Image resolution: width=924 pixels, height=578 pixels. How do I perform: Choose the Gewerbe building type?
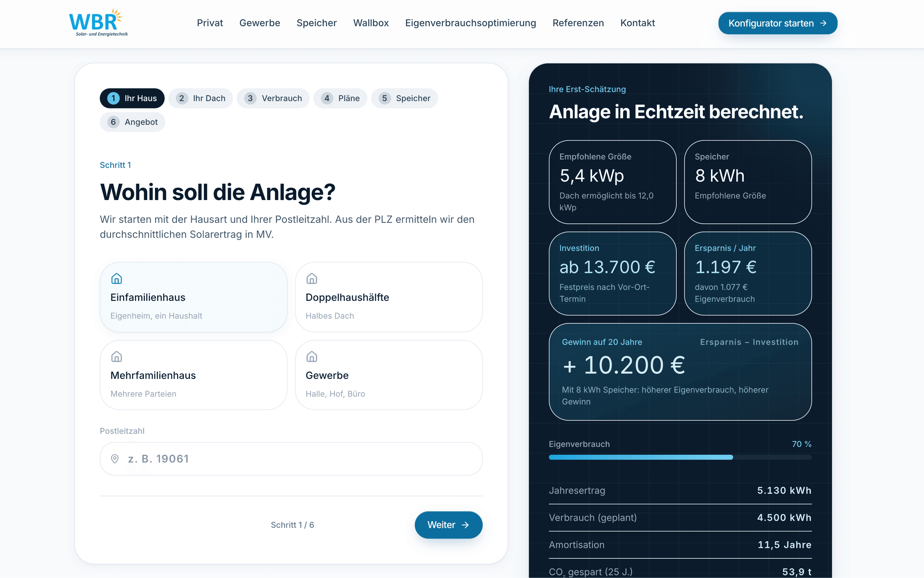tap(389, 375)
